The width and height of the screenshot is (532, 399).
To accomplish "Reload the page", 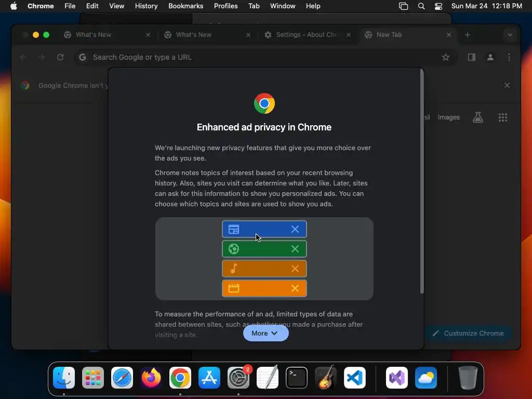I will point(60,57).
